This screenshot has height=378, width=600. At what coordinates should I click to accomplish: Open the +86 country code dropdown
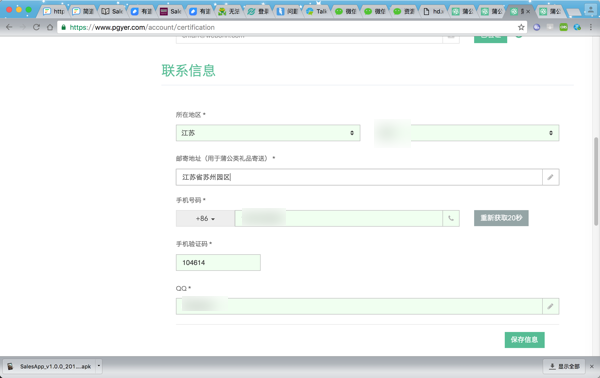(205, 218)
